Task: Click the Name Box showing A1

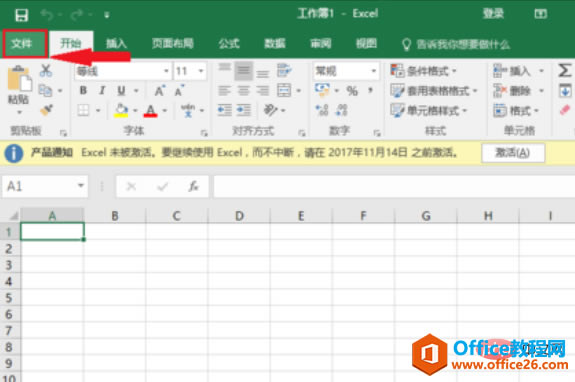Action: 45,187
